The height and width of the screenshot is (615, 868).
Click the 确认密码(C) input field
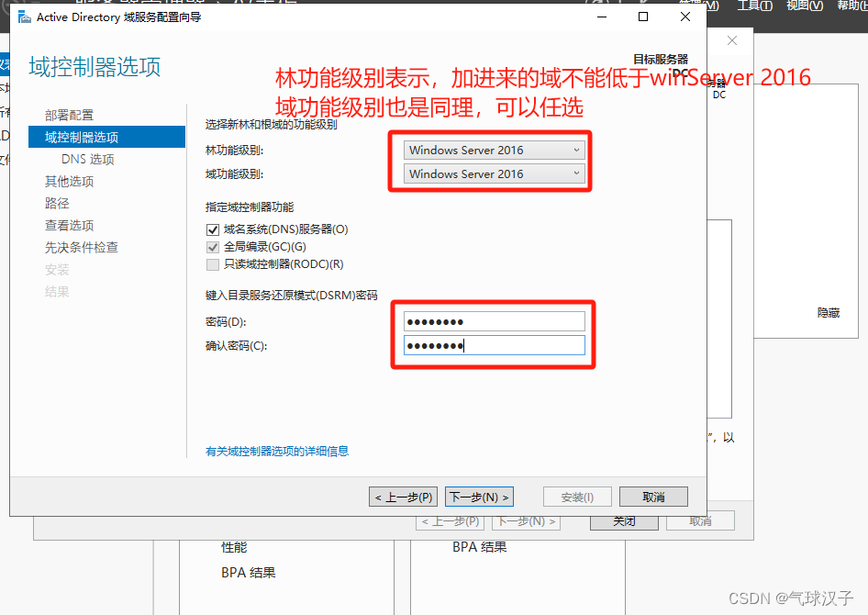point(495,345)
